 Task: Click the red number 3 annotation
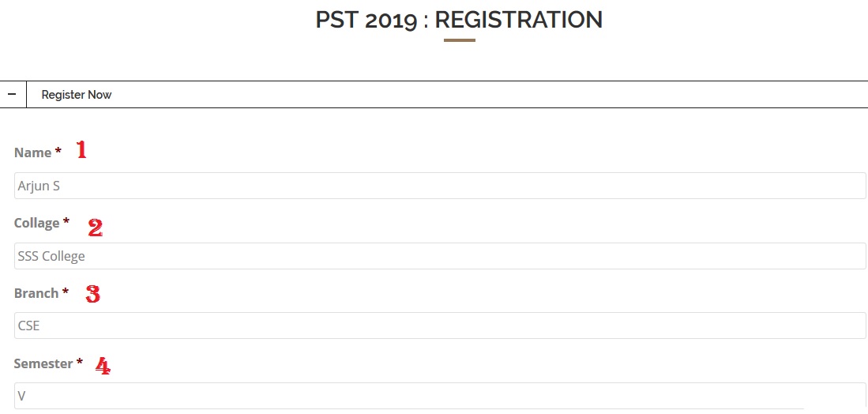93,295
